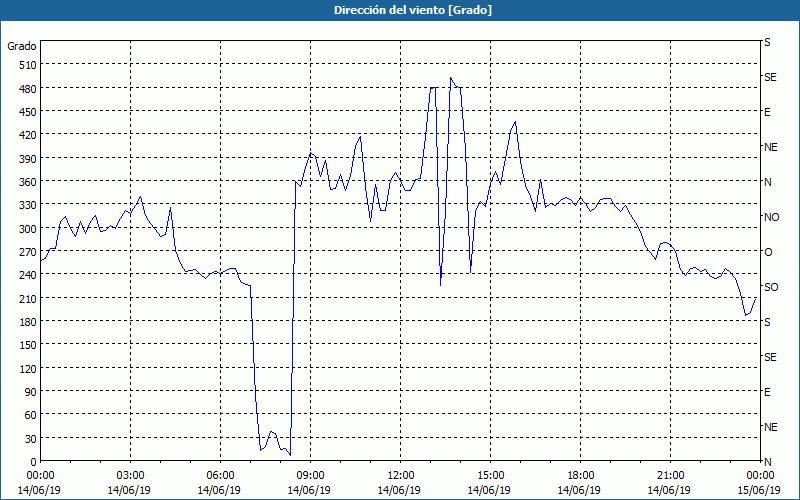Select the SO compass label

pyautogui.click(x=771, y=287)
